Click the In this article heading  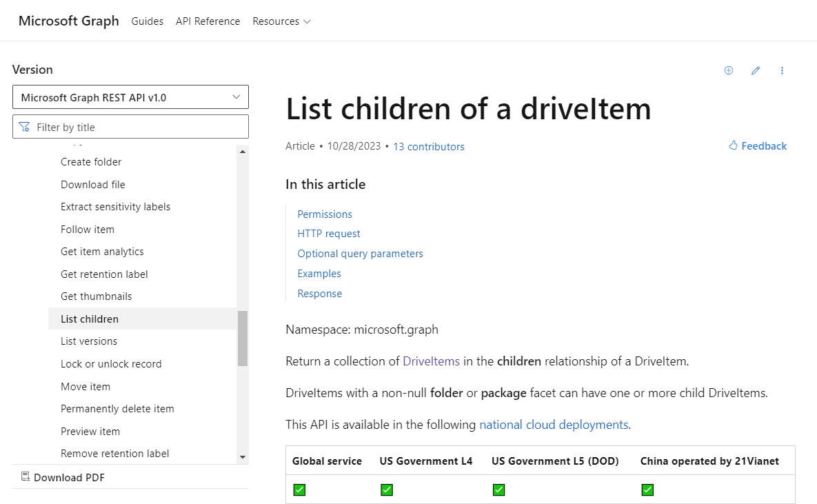coord(325,185)
